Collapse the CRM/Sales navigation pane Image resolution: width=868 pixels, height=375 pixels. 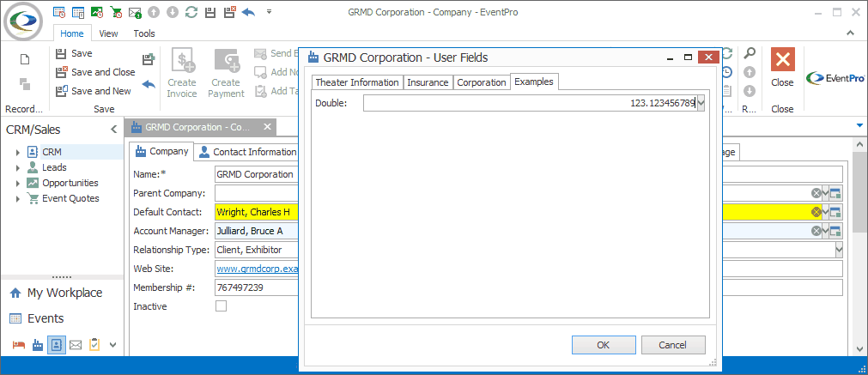(x=113, y=130)
